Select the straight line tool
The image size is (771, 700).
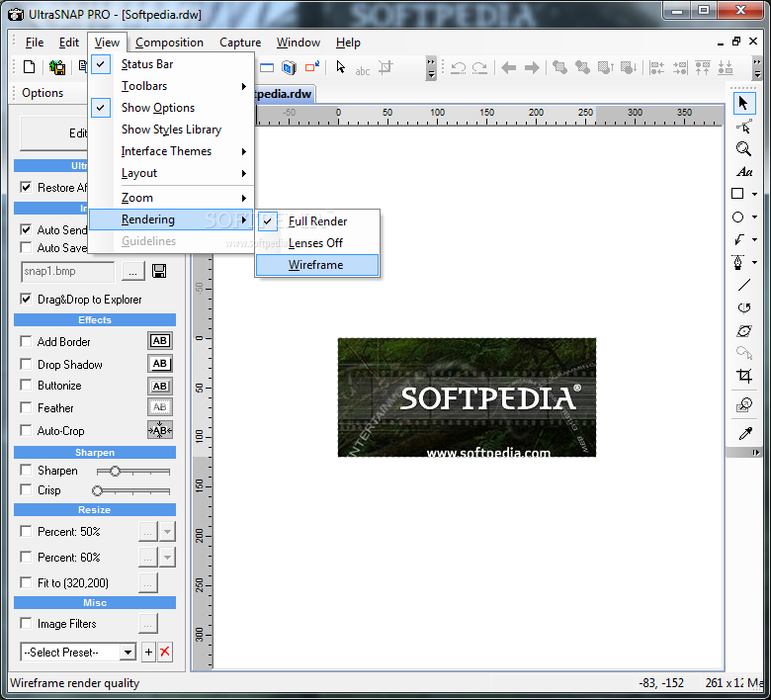tap(744, 285)
